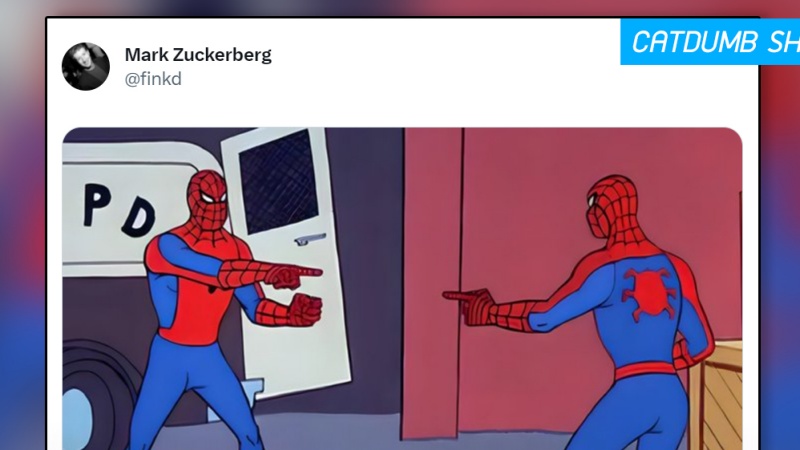The image size is (800, 450).
Task: Click the left Spider-Man's clenched fist
Action: [x=305, y=310]
